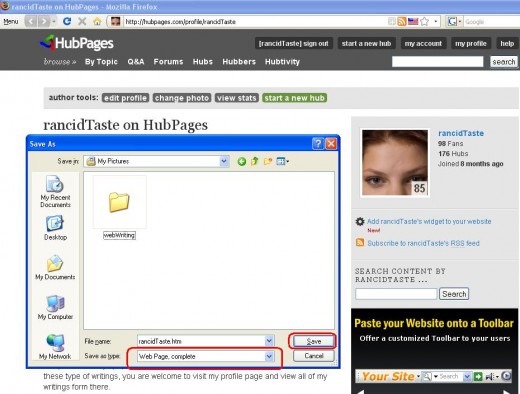Reload the page with the refresh icon

tap(67, 22)
